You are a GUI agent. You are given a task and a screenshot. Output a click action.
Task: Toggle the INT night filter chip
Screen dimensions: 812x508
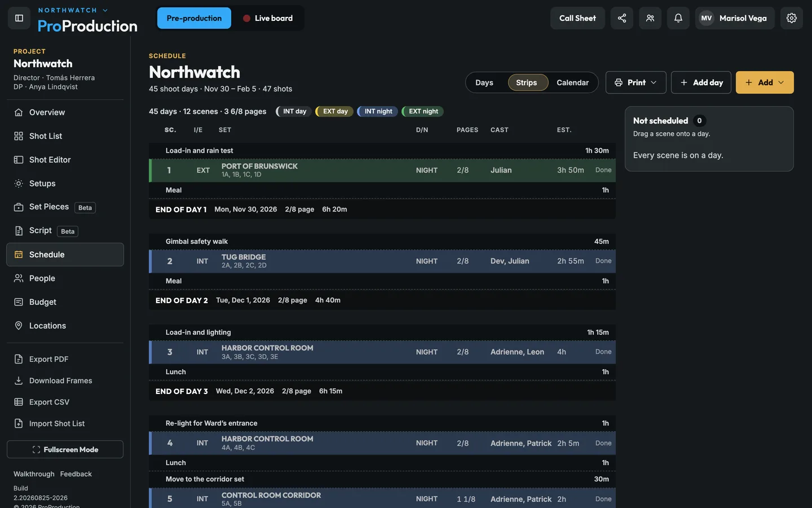pyautogui.click(x=377, y=111)
